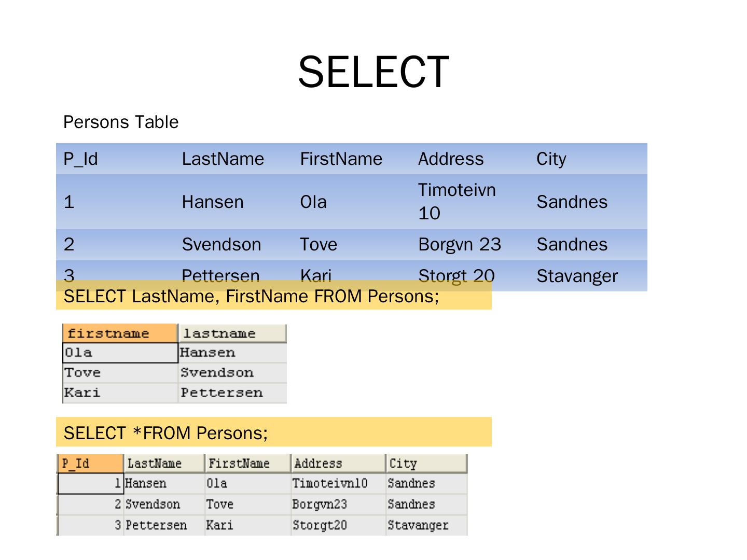The image size is (747, 560).
Task: Click the "Persons Table" caption text
Action: coord(121,122)
